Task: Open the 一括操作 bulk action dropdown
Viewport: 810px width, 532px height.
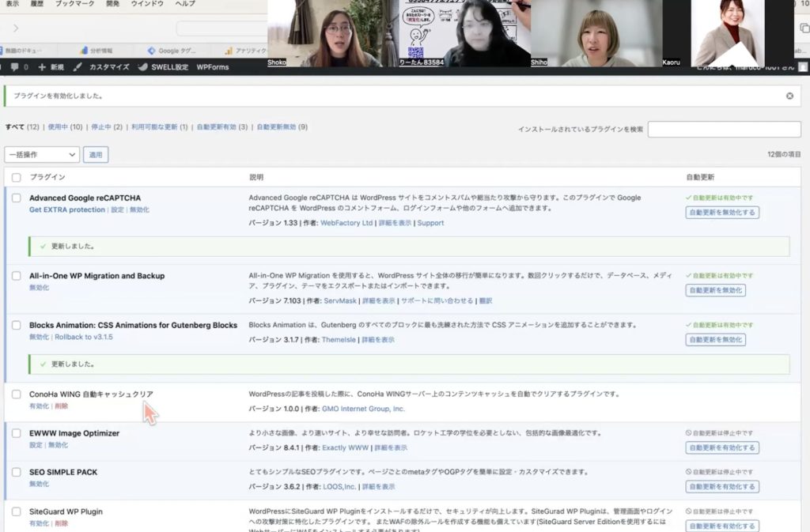Action: coord(42,155)
